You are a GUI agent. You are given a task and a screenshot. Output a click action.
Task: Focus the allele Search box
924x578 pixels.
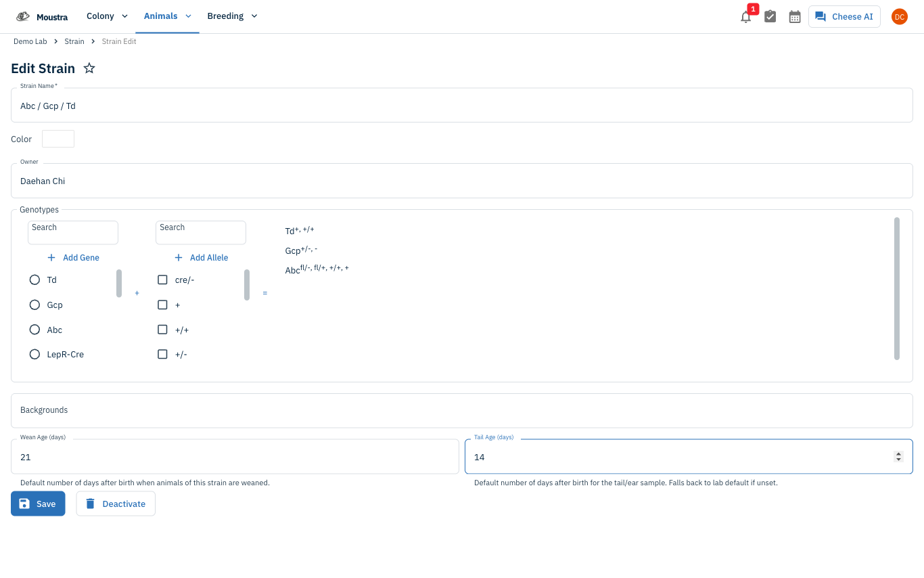click(201, 232)
